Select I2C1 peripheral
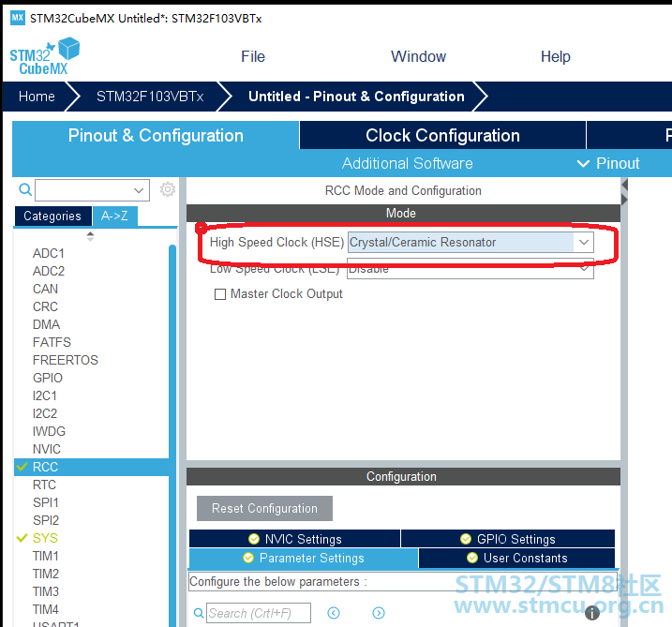This screenshot has width=672, height=627. tap(45, 396)
